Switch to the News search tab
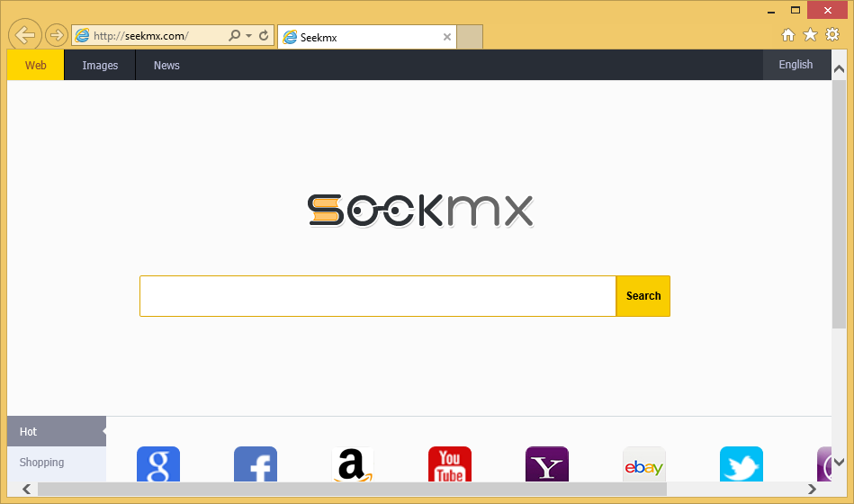 click(x=166, y=66)
